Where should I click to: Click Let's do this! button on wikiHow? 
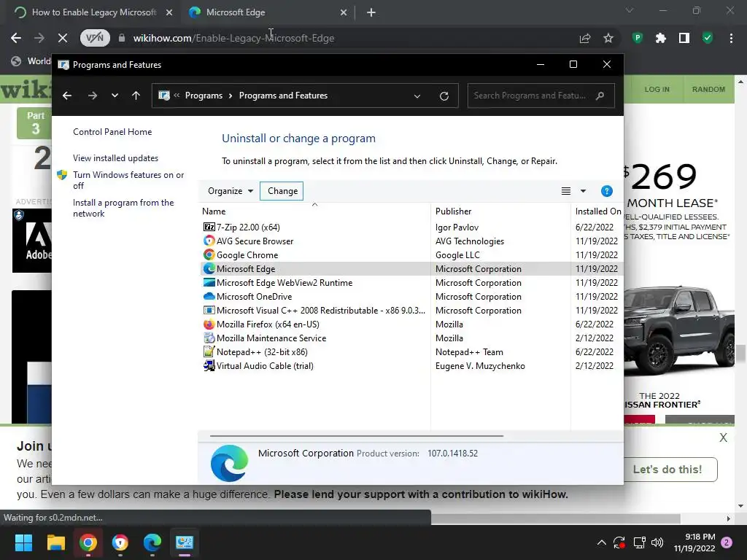(x=667, y=470)
